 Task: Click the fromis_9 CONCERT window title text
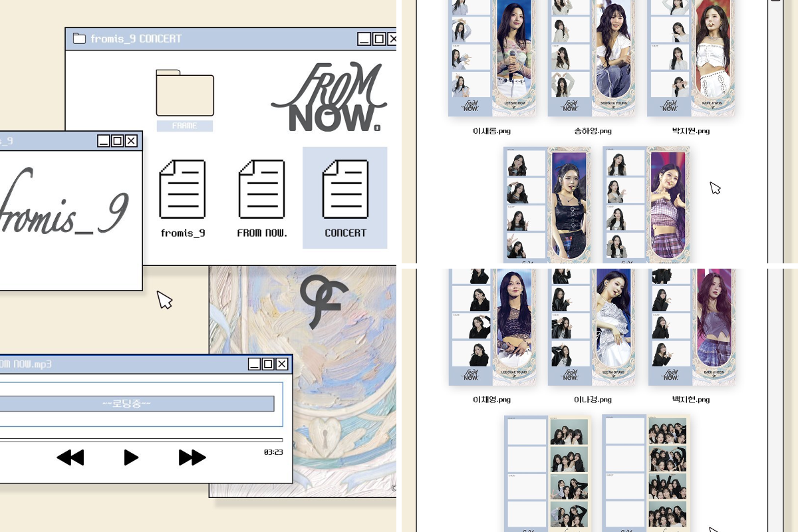tap(136, 39)
